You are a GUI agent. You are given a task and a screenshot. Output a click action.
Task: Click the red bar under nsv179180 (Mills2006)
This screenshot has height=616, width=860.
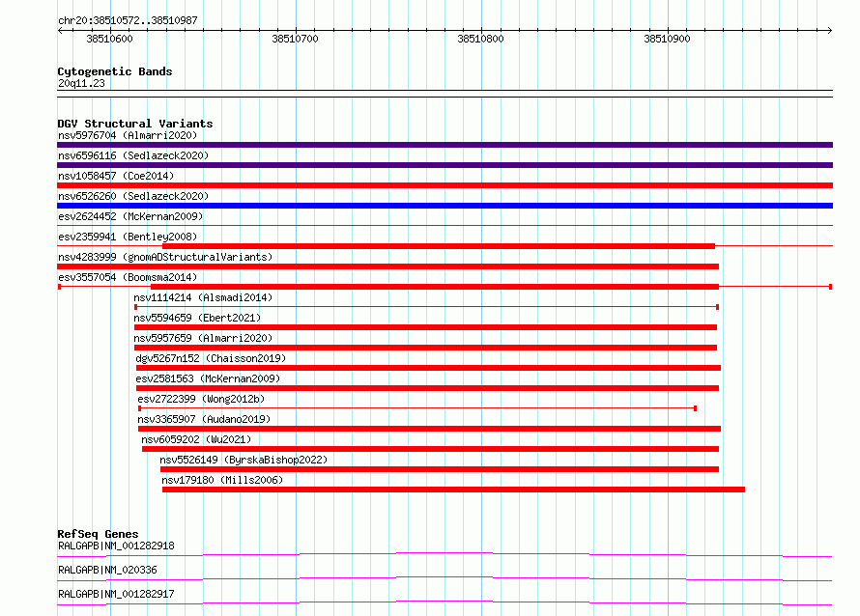[453, 490]
